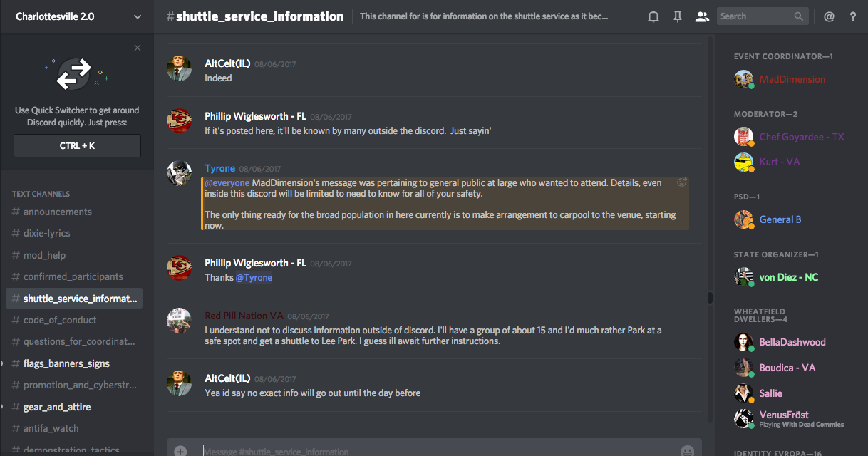Open the help question mark icon
868x456 pixels.
pos(853,16)
